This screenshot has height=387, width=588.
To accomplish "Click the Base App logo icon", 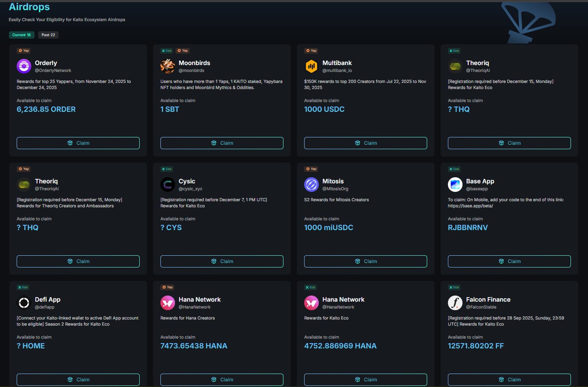I will tap(455, 184).
